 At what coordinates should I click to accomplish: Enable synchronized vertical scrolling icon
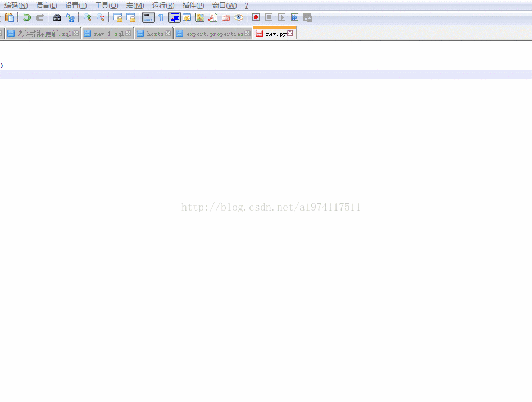pos(118,17)
